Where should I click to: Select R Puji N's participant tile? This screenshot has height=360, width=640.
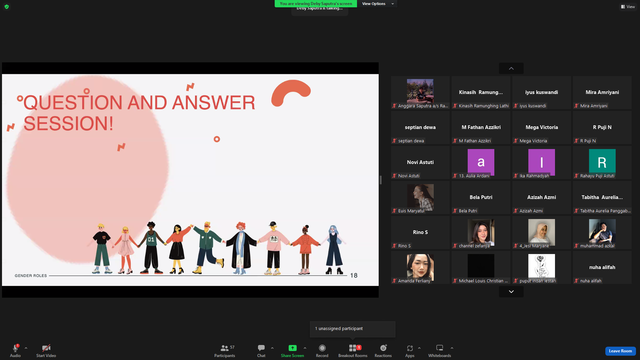coord(602,128)
